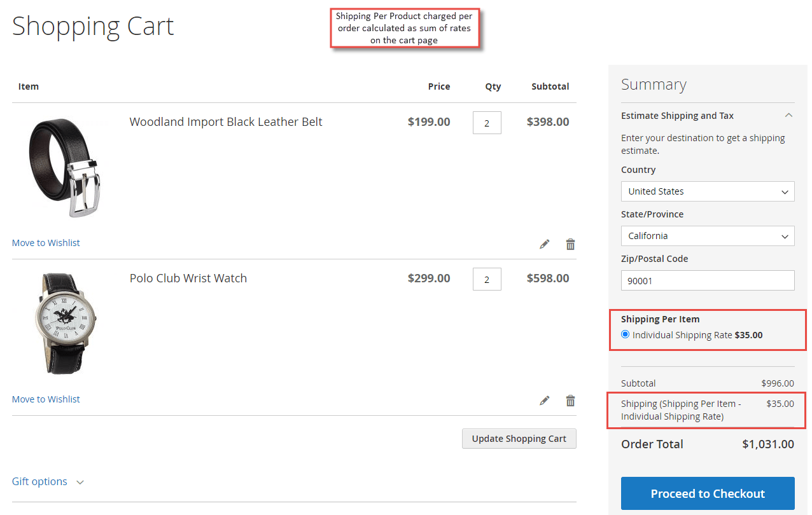Collapse the Estimate Shipping and Tax section
Image resolution: width=812 pixels, height=515 pixels.
coord(708,116)
